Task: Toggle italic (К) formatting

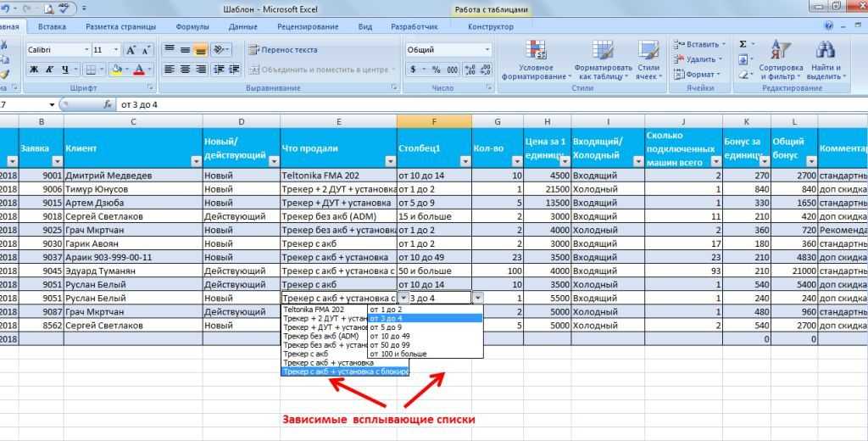Action: point(49,70)
